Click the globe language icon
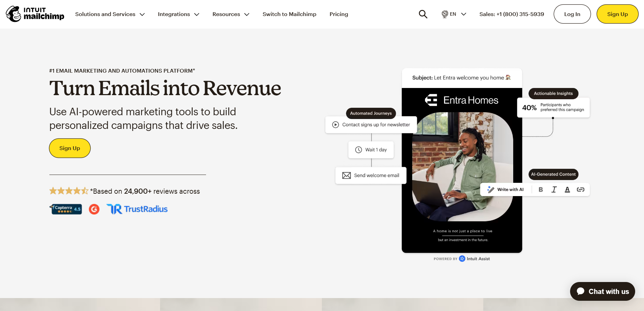Screen dimensions: 644x311 (x=445, y=14)
